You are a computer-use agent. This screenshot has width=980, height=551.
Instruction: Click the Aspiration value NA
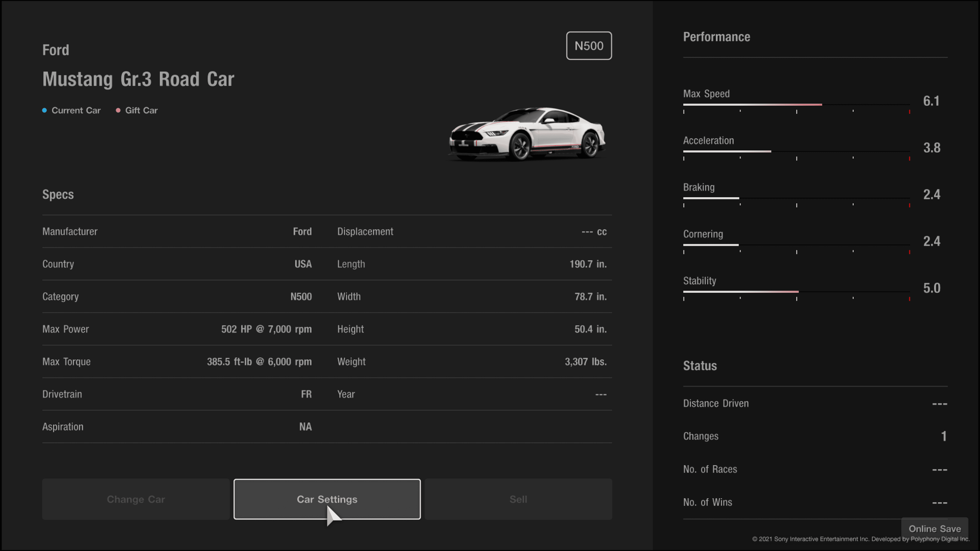point(305,427)
